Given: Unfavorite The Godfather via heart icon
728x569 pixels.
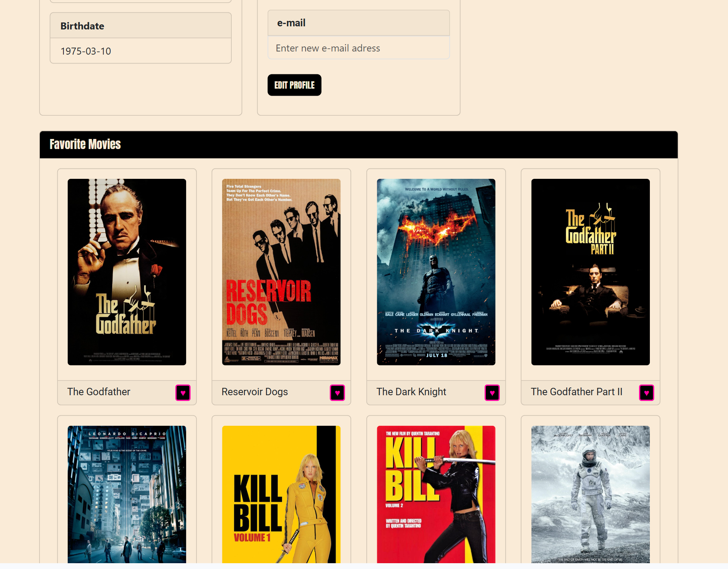Looking at the screenshot, I should (x=183, y=392).
